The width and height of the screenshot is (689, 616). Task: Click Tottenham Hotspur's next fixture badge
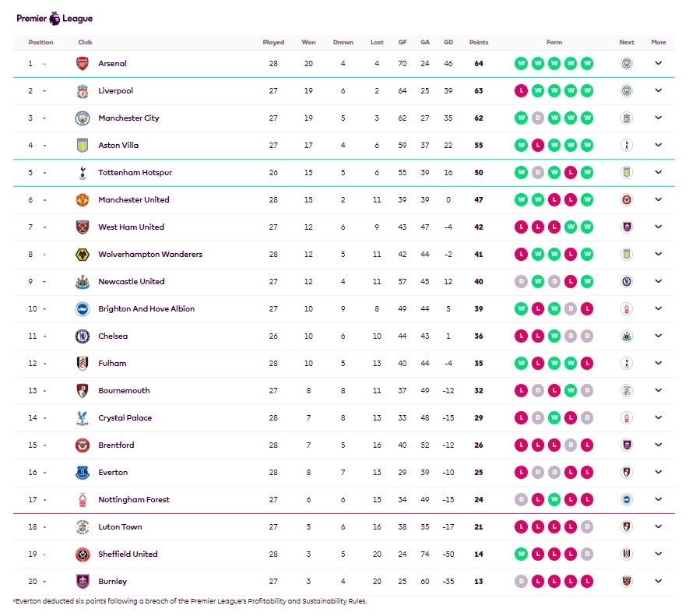pos(627,173)
